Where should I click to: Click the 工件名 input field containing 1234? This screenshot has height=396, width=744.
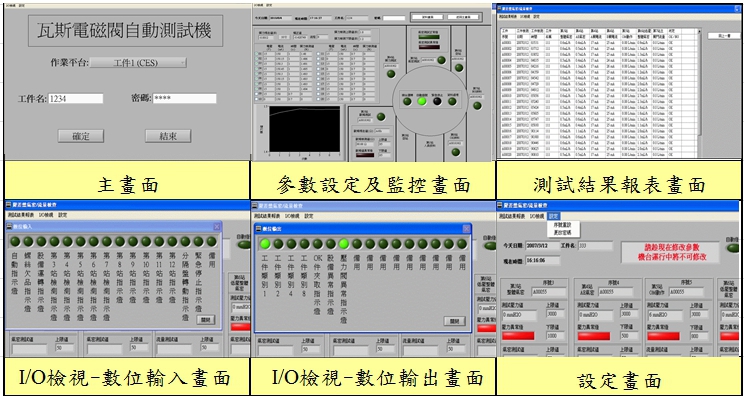click(x=75, y=99)
